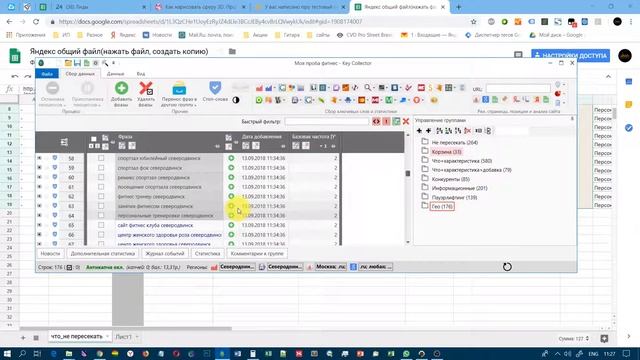The height and width of the screenshot is (360, 640).
Task: Tick the checkbox for row 58
Action: coord(101,158)
